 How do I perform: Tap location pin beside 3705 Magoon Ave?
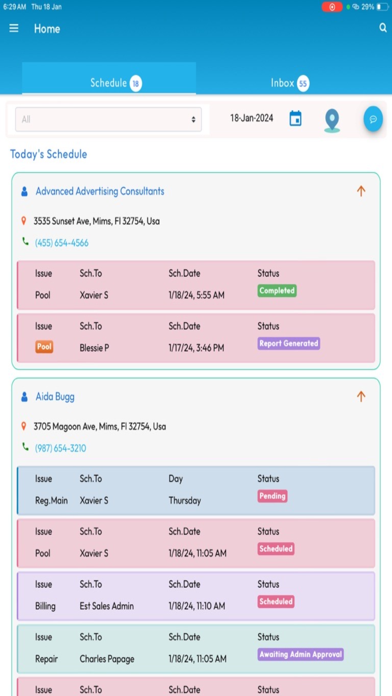tap(24, 426)
